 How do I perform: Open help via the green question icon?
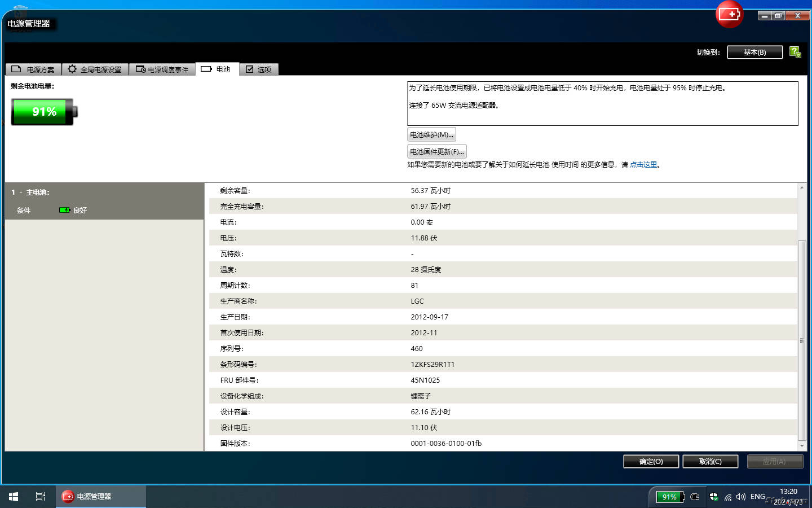795,52
